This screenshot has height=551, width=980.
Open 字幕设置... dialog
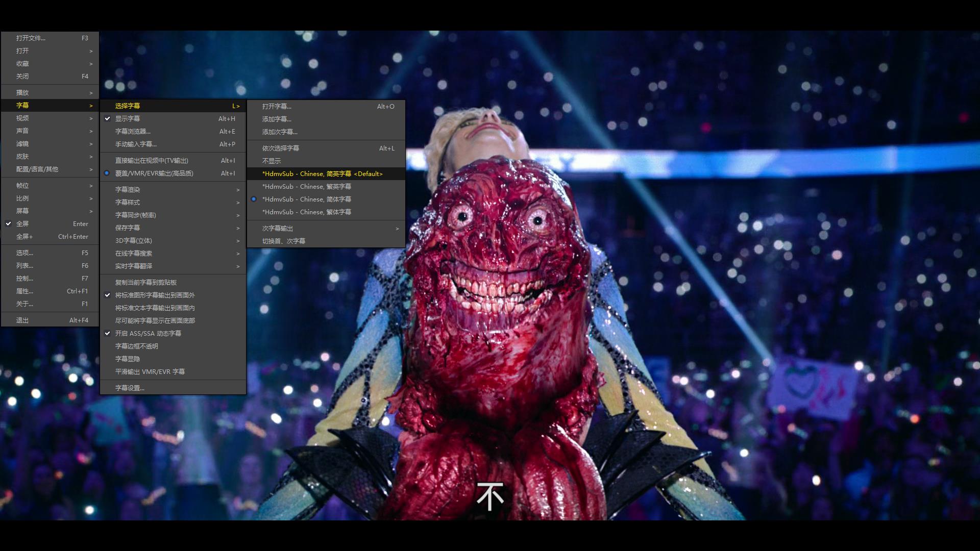(130, 388)
